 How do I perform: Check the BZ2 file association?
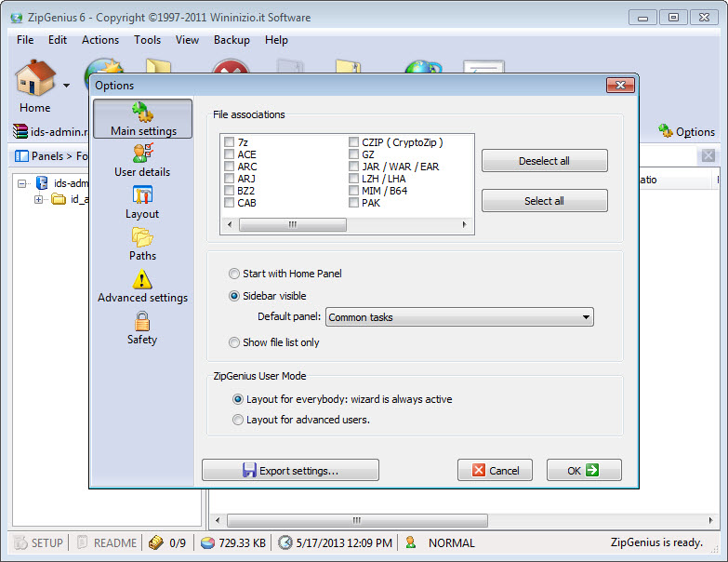tap(229, 190)
